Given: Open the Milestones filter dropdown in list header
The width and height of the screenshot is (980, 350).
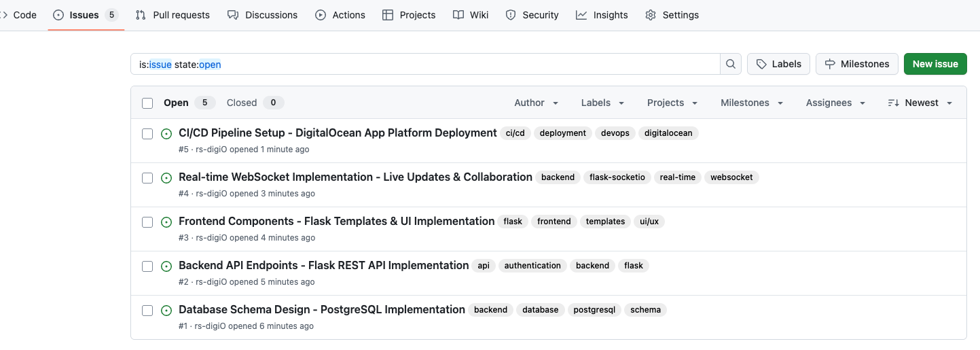Looking at the screenshot, I should (x=752, y=103).
